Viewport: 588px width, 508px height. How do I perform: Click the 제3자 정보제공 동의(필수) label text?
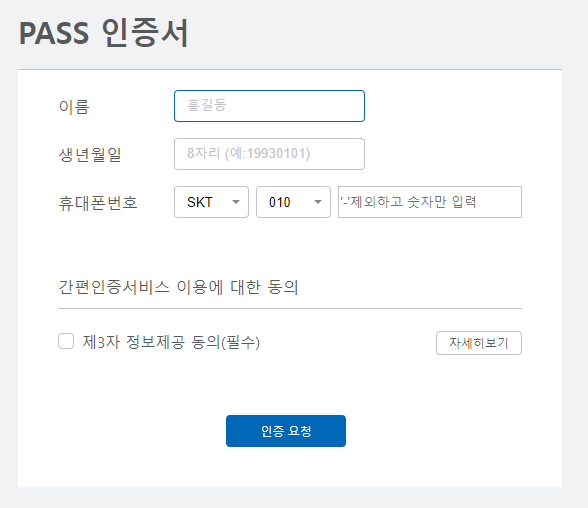(x=171, y=342)
